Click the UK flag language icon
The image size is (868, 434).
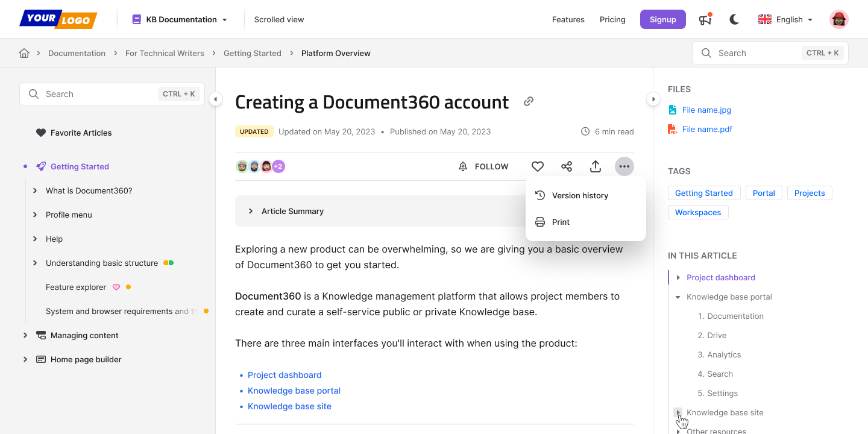coord(765,19)
